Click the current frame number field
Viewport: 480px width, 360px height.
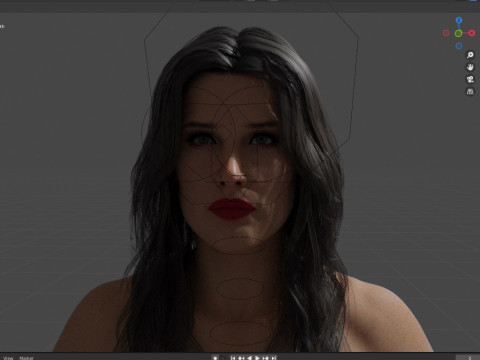(x=468, y=358)
